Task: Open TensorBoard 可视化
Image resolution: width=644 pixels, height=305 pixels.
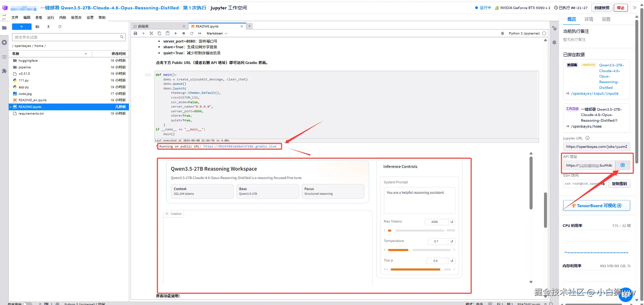Action: tap(596, 205)
